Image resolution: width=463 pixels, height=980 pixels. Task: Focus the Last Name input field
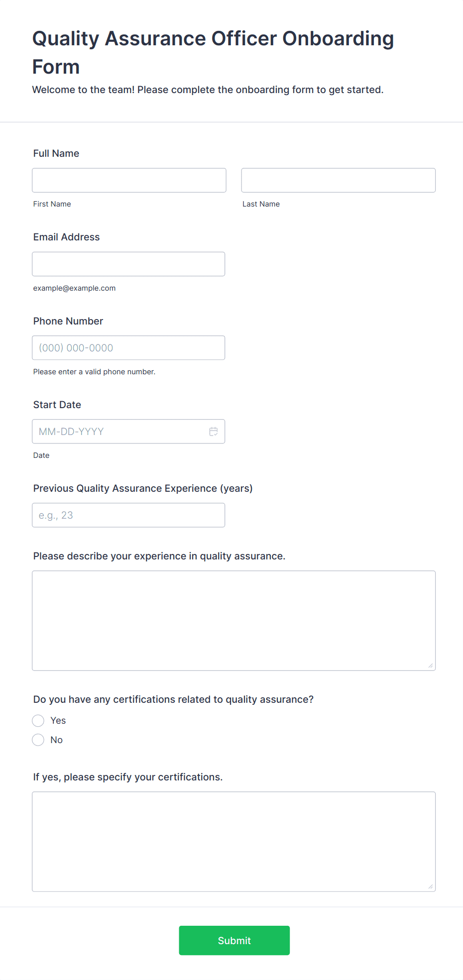click(x=339, y=180)
